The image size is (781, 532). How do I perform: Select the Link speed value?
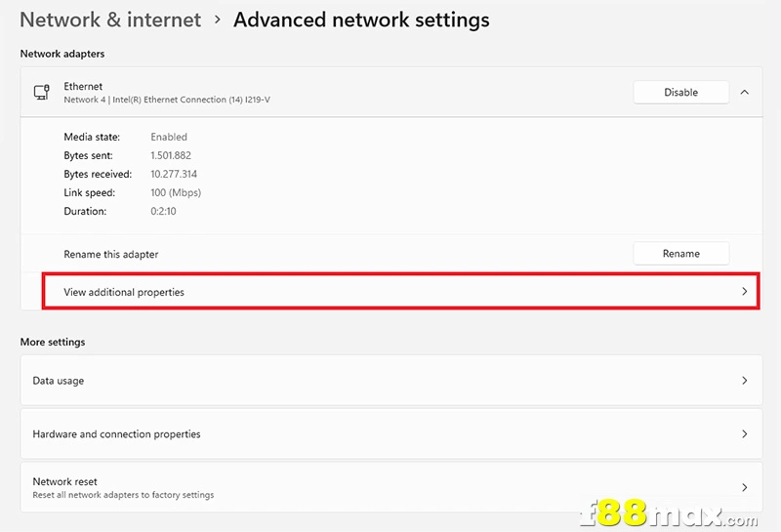click(x=176, y=192)
